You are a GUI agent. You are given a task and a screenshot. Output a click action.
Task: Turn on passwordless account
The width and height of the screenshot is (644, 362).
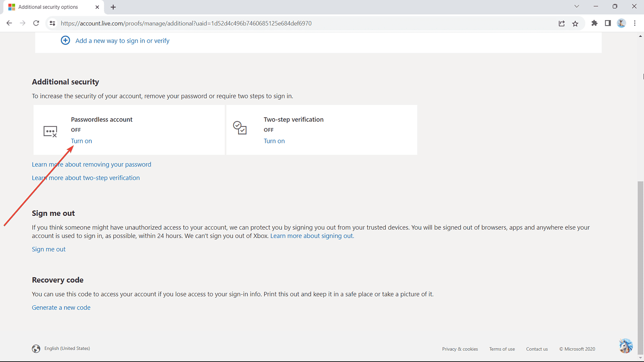click(81, 141)
